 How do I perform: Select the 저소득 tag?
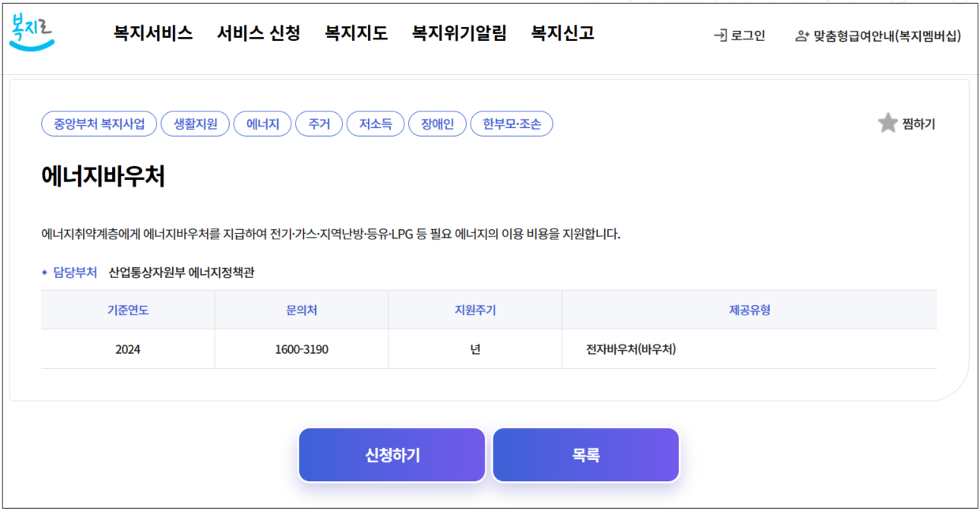[x=375, y=123]
